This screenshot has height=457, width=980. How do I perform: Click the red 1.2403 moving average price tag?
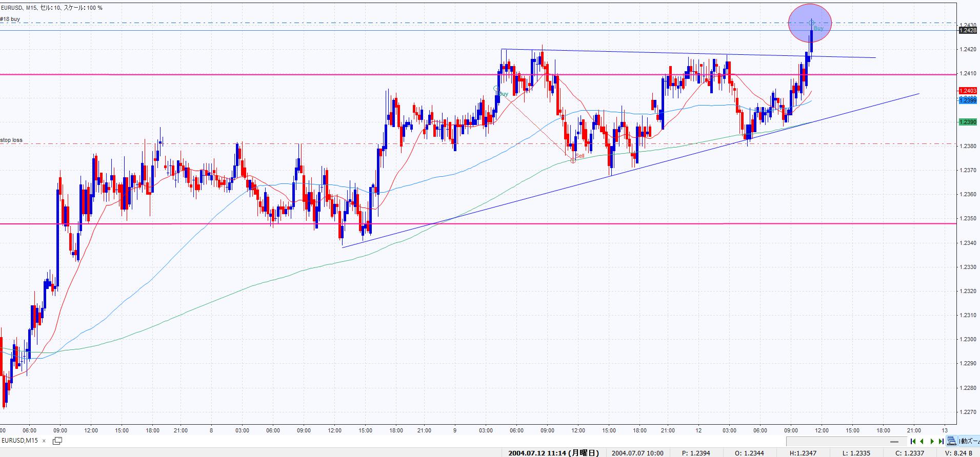pos(968,91)
